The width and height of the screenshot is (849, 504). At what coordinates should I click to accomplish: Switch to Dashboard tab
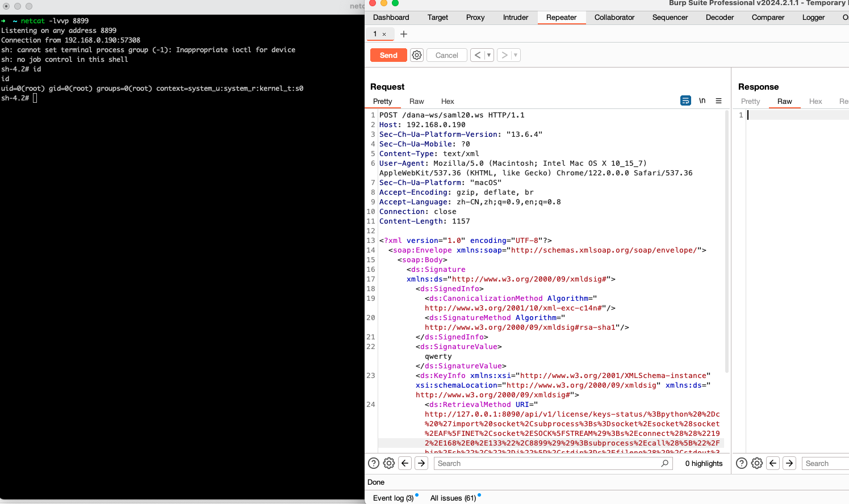(391, 18)
